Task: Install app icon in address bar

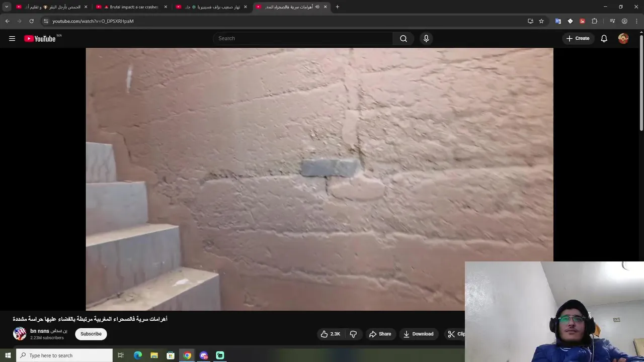Action: pyautogui.click(x=530, y=21)
